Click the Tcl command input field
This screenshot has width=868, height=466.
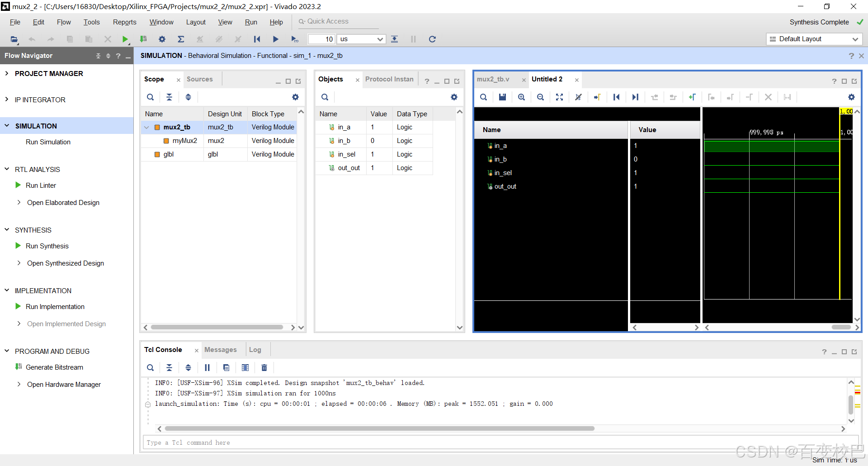[500, 442]
